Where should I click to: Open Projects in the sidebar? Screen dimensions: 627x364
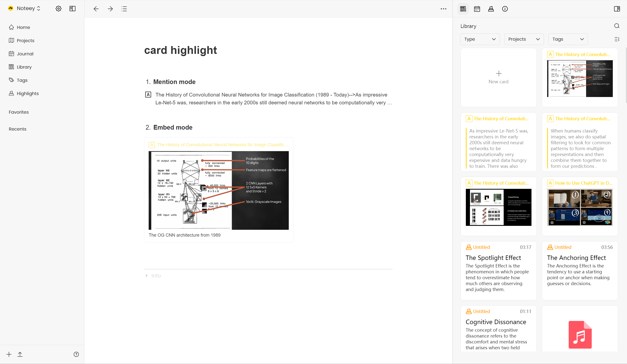(25, 40)
